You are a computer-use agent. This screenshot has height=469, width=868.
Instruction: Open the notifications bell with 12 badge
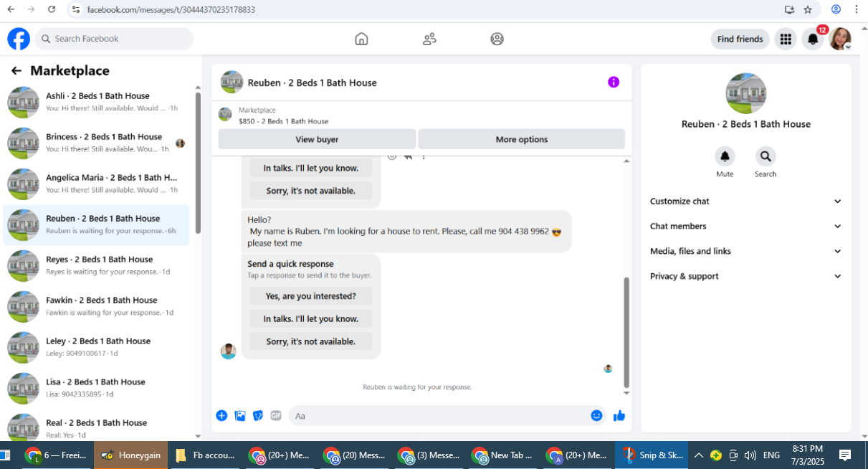[x=813, y=39]
